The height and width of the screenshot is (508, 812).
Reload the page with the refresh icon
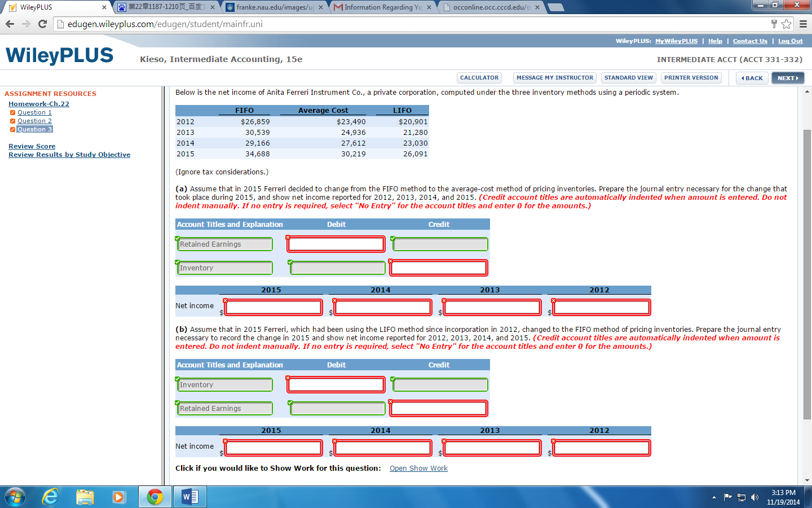(x=42, y=24)
